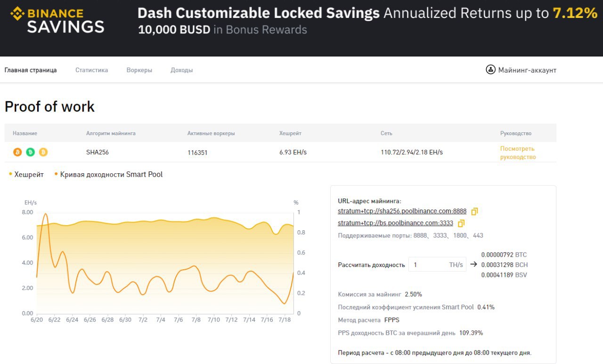Click the active workers value 116351

tap(197, 153)
